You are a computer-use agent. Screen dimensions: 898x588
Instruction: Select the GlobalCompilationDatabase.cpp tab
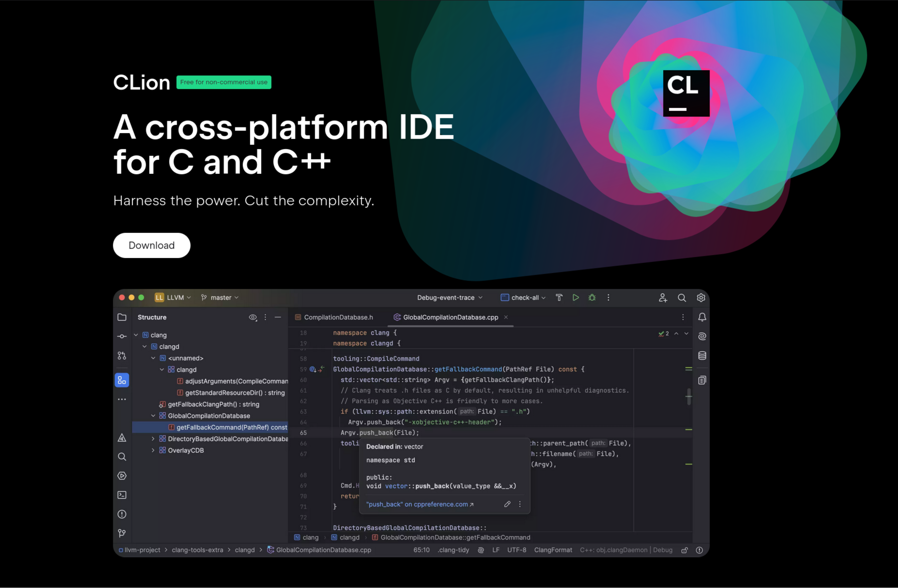(x=450, y=318)
